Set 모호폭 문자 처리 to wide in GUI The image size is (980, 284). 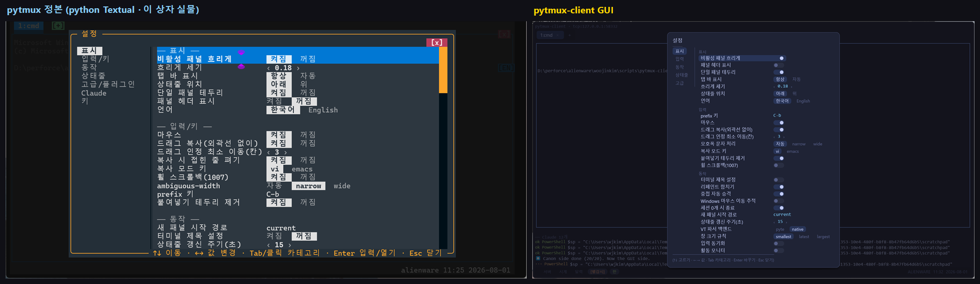pos(818,144)
